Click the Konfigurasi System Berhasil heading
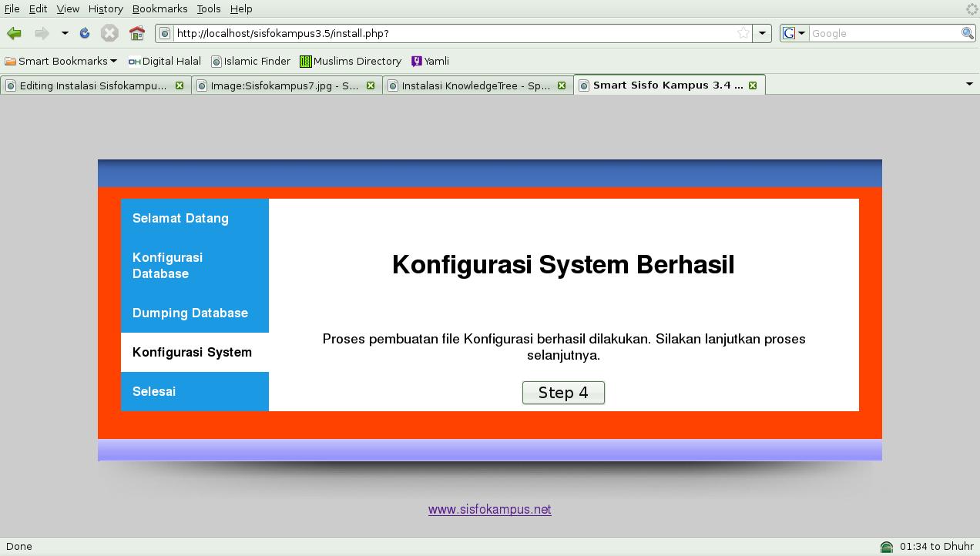 click(563, 264)
